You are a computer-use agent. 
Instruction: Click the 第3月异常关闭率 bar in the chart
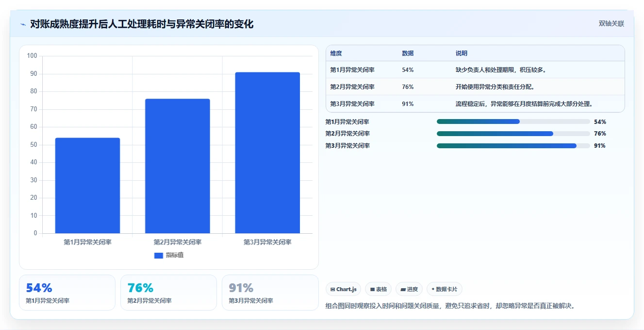coord(267,153)
